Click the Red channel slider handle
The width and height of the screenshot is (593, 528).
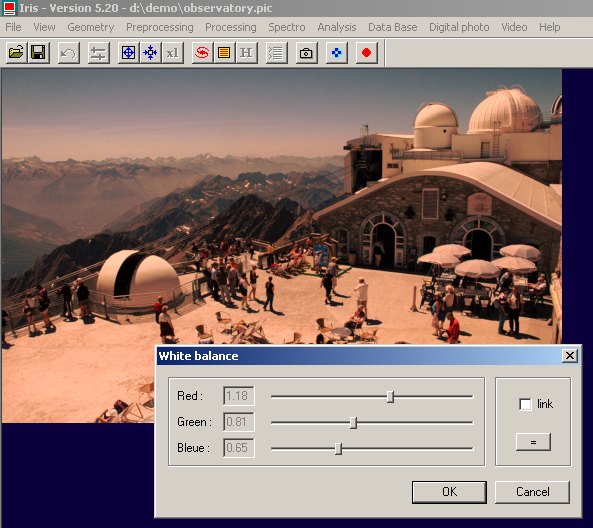coord(391,397)
